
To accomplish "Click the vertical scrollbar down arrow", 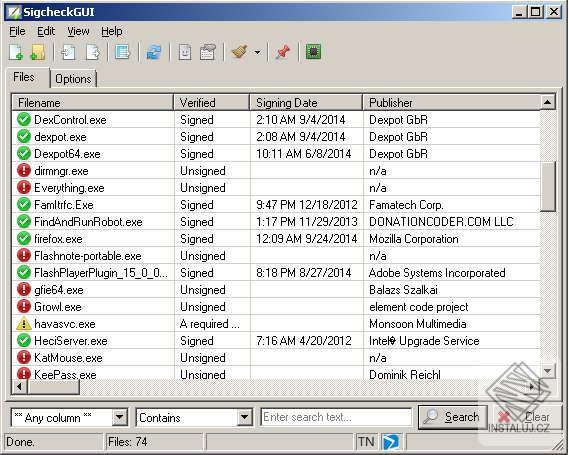I will [547, 371].
